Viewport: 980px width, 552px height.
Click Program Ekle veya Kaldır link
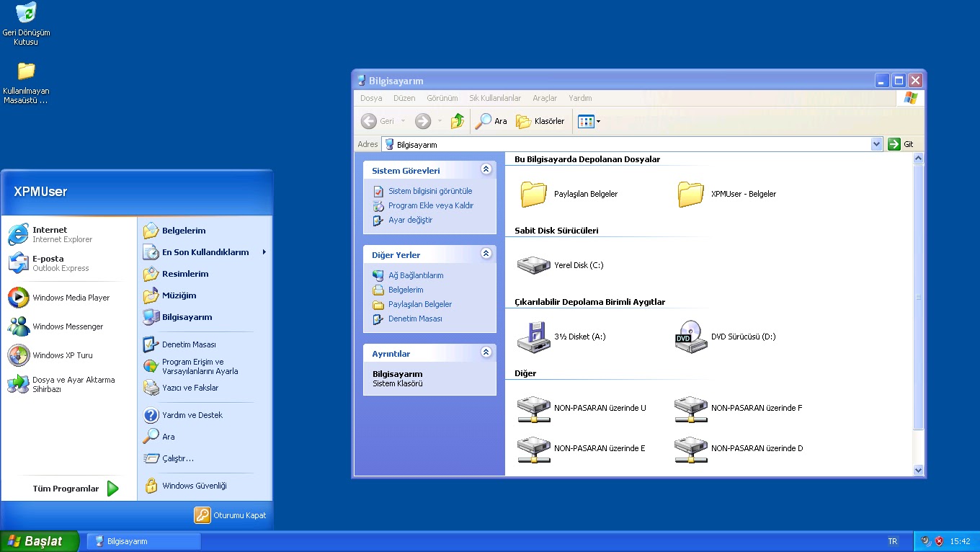[x=431, y=205]
